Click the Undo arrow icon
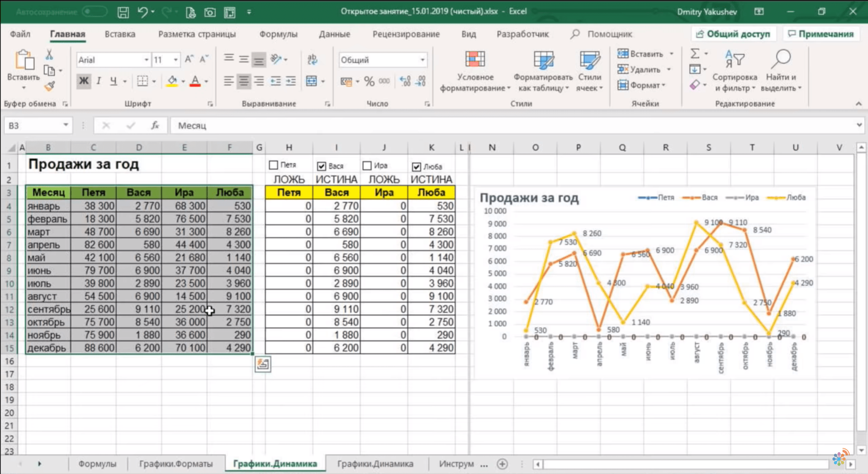This screenshot has width=868, height=474. (142, 12)
